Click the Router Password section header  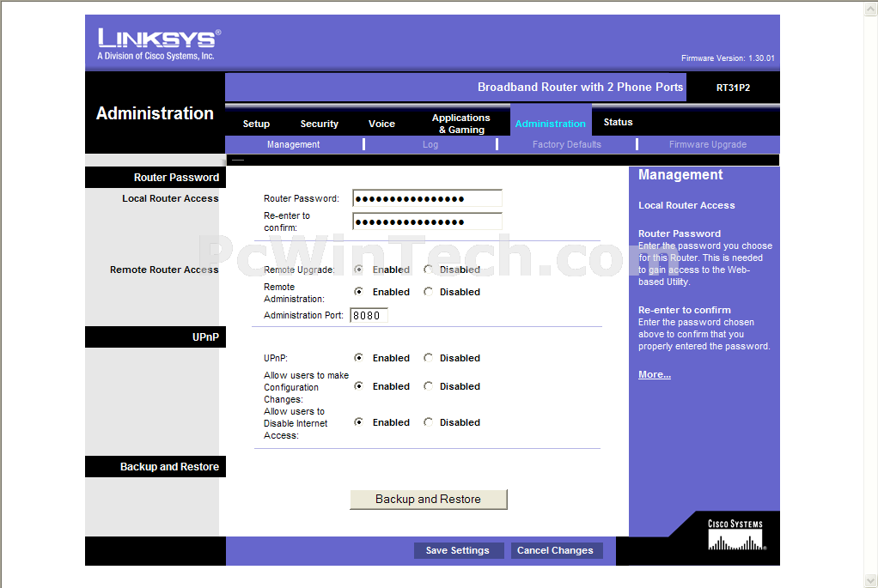click(x=176, y=178)
